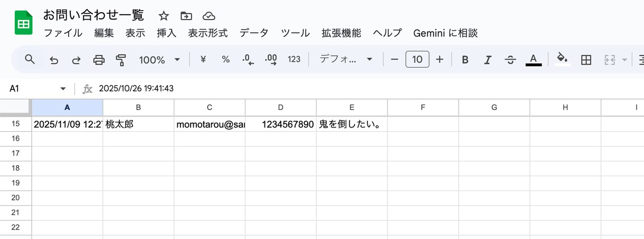Open the zoom 100% dropdown
The width and height of the screenshot is (644, 239).
coord(159,60)
